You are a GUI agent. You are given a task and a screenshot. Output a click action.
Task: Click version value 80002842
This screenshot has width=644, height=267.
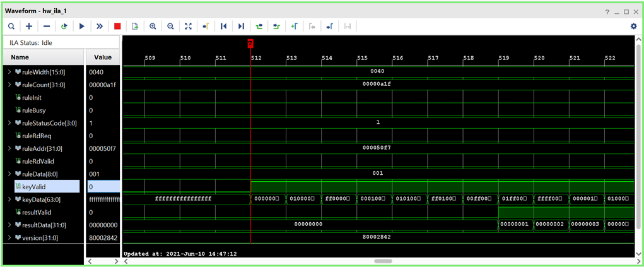click(103, 237)
